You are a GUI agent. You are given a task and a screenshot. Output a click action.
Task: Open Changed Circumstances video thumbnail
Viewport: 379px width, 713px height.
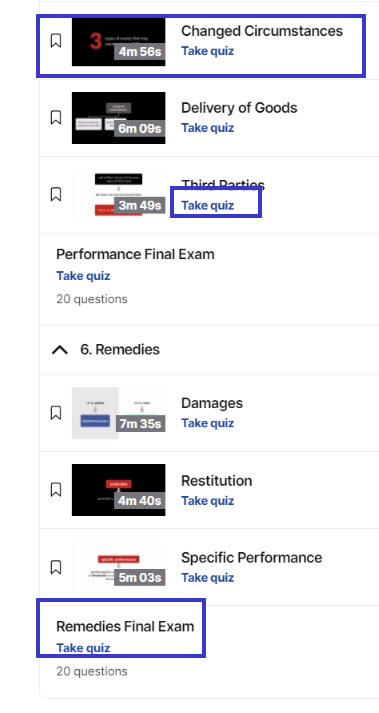(x=119, y=42)
